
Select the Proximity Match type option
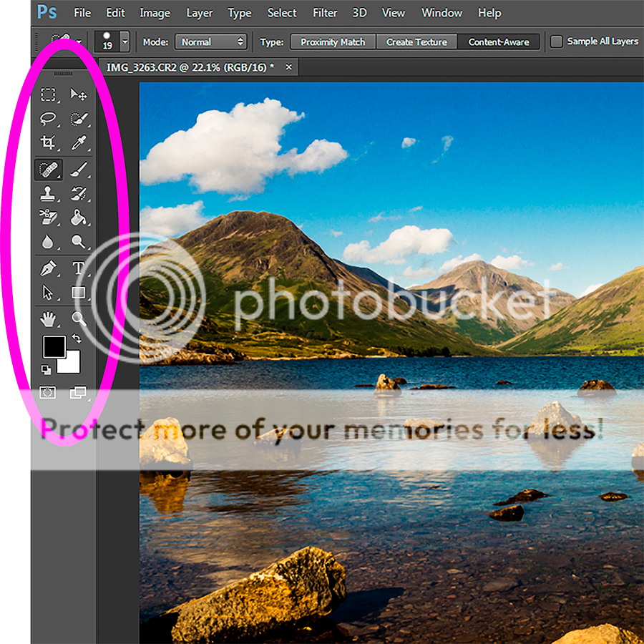333,42
